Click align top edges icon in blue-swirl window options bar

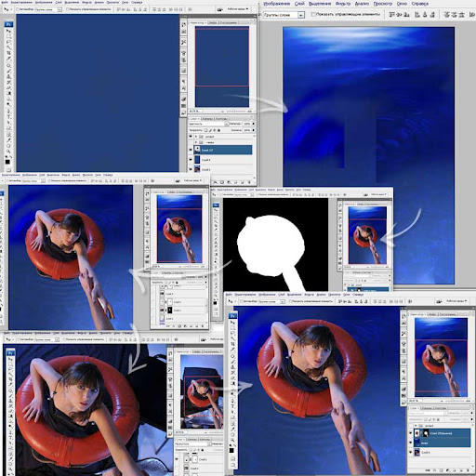point(391,15)
